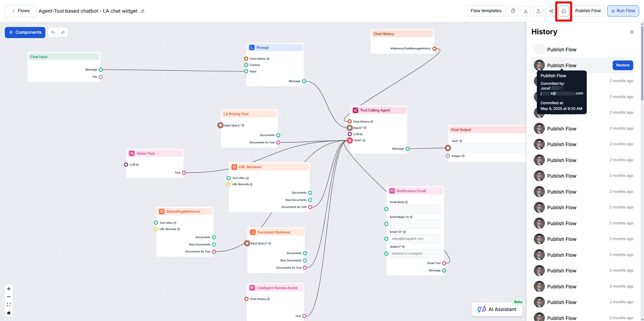The image size is (644, 321).
Task: Fit the flow to screen
Action: (x=9, y=305)
